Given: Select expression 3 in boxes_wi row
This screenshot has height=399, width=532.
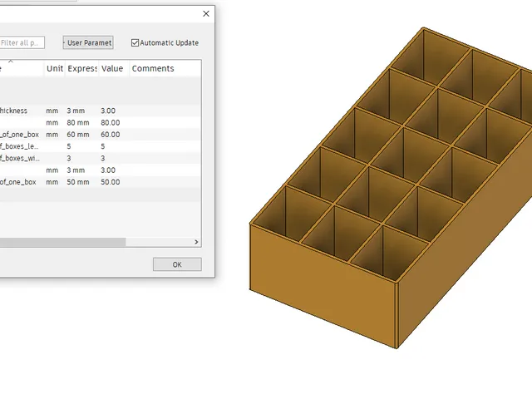Looking at the screenshot, I should (69, 159).
